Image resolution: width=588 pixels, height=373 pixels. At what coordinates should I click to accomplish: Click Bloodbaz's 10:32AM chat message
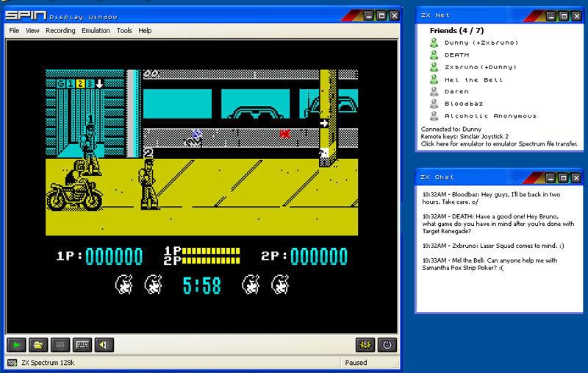point(491,198)
